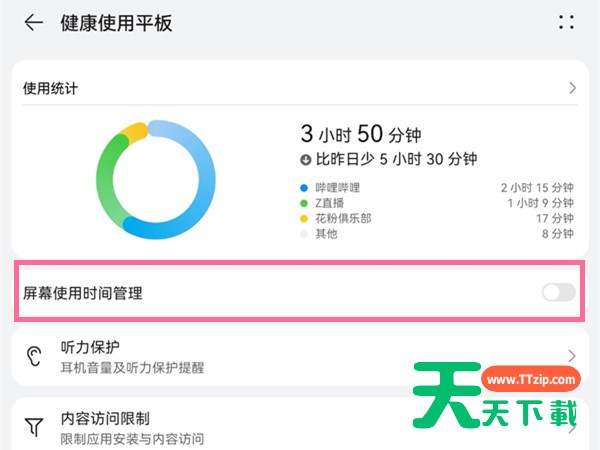Tap the funnel icon for content restrictions
This screenshot has height=450, width=600.
[34, 426]
